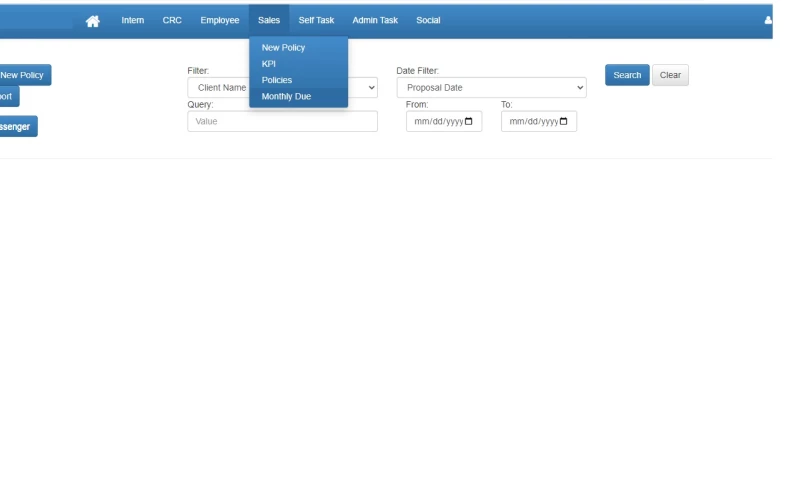This screenshot has height=480, width=800.
Task: Open the Sales menu in navbar
Action: point(268,20)
